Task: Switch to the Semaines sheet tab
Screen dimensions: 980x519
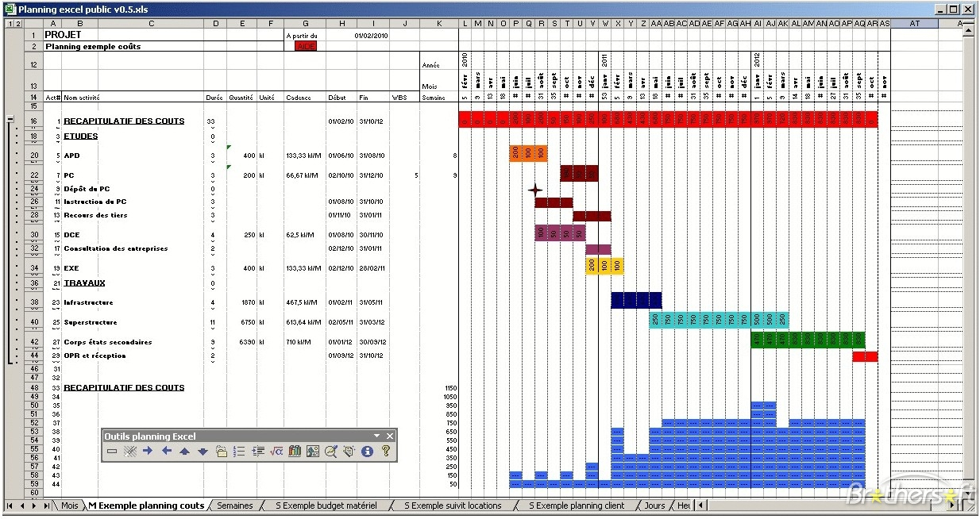Action: tap(235, 506)
